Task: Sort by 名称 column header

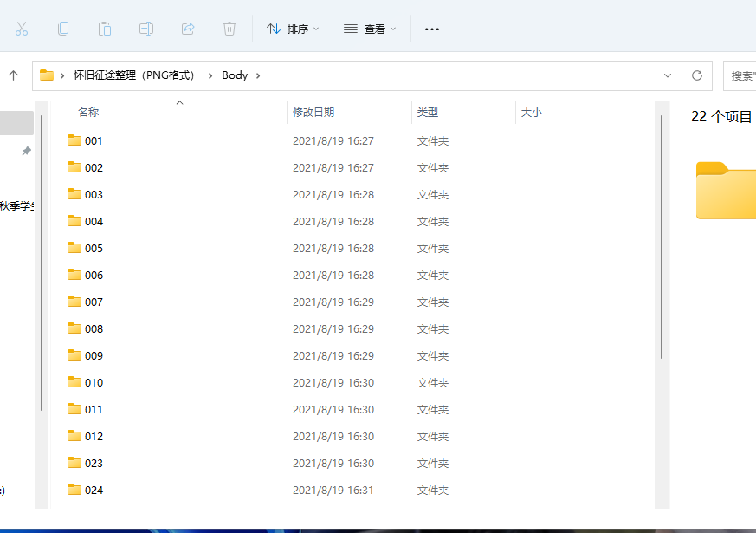Action: coord(88,113)
